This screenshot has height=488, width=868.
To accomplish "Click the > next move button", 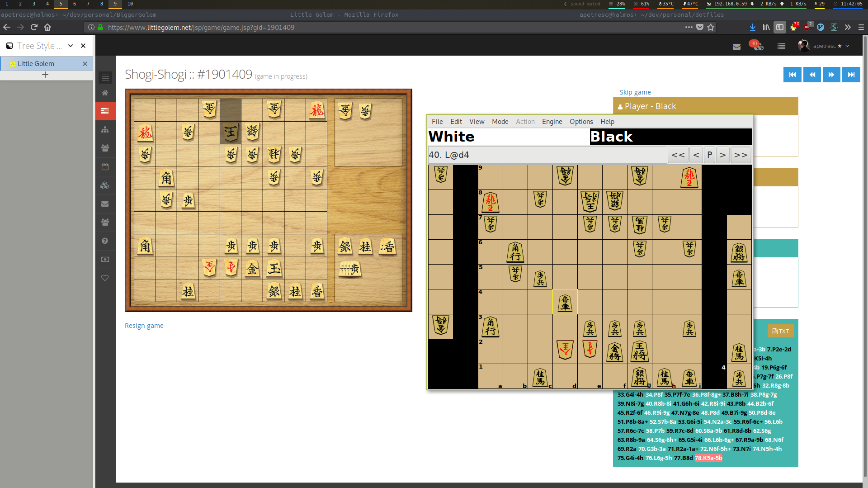I will pyautogui.click(x=723, y=155).
